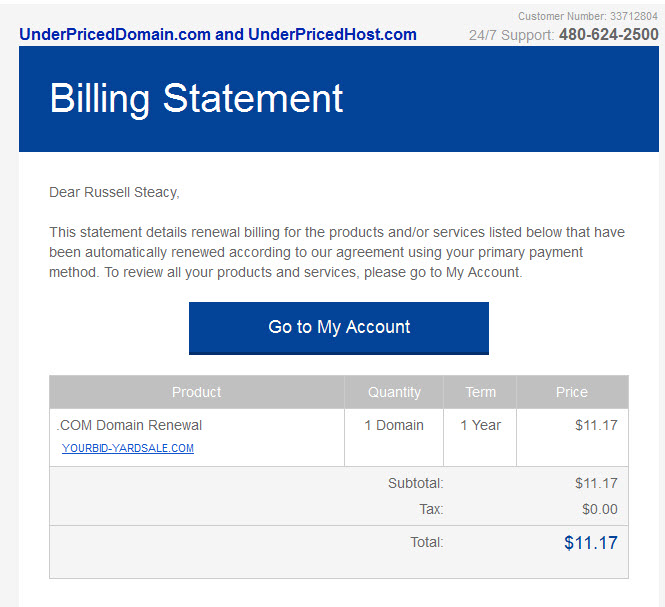Click the Term column header
The height and width of the screenshot is (607, 665).
click(480, 392)
